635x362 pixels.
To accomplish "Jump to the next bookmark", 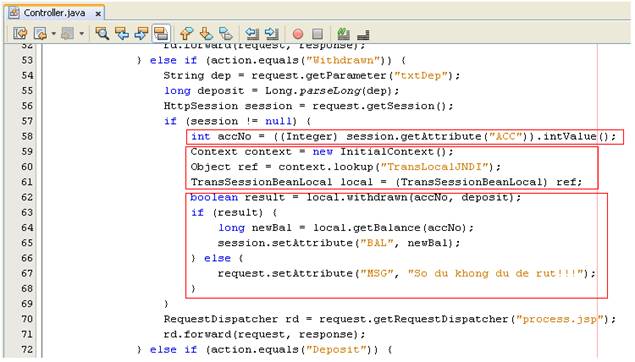I will [206, 34].
